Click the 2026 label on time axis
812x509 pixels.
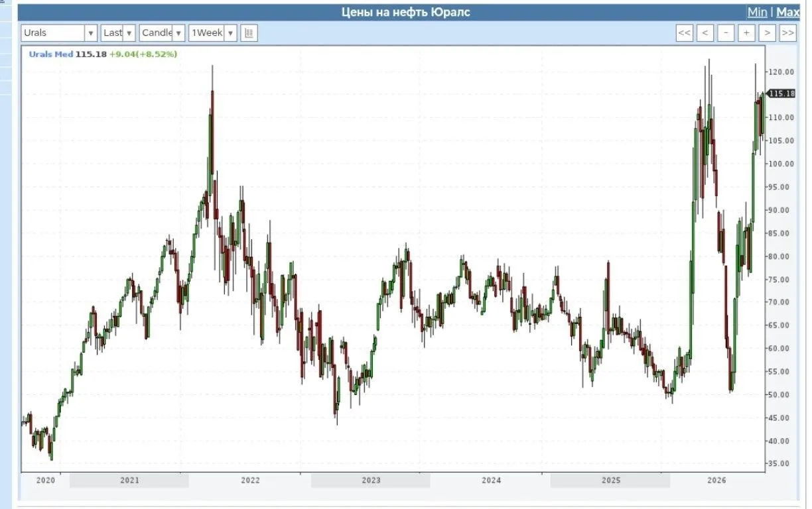point(717,480)
